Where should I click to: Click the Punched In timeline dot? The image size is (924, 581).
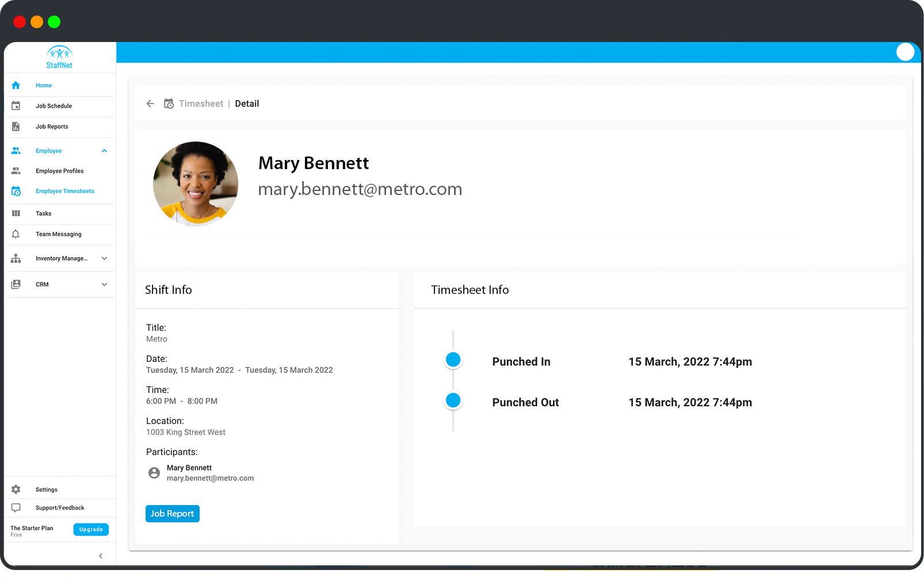tap(453, 360)
